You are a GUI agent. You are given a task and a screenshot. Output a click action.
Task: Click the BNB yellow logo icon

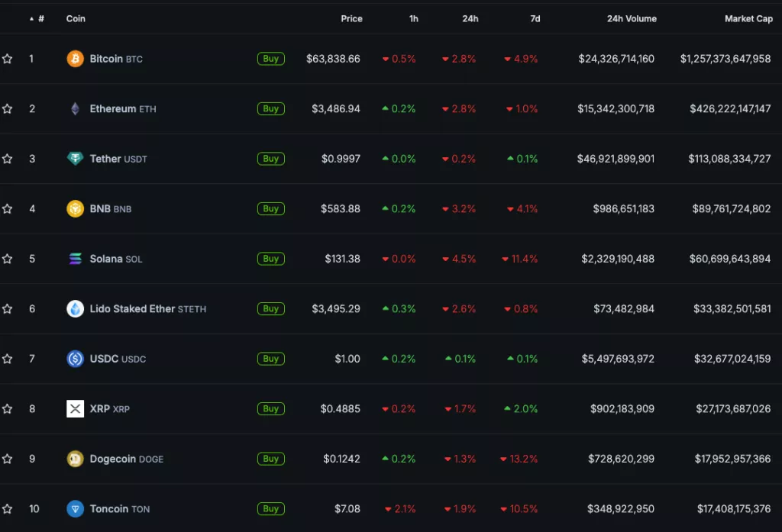(x=76, y=208)
